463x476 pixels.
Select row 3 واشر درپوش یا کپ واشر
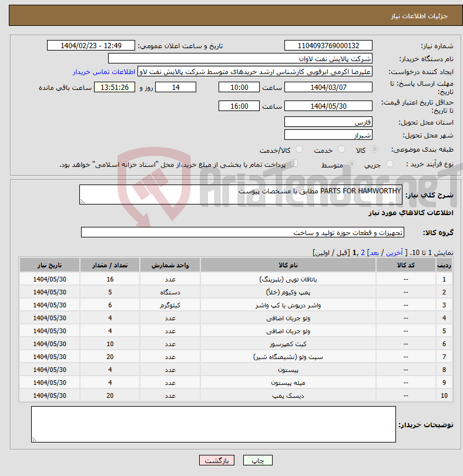click(x=236, y=305)
